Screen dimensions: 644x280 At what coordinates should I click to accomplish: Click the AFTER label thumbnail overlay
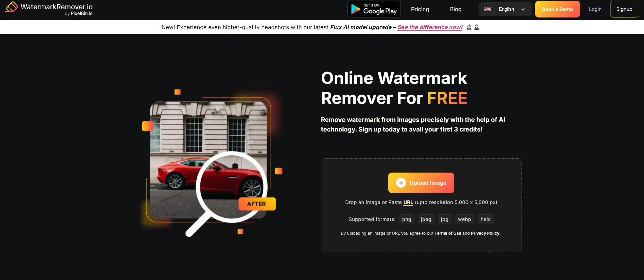pos(256,203)
